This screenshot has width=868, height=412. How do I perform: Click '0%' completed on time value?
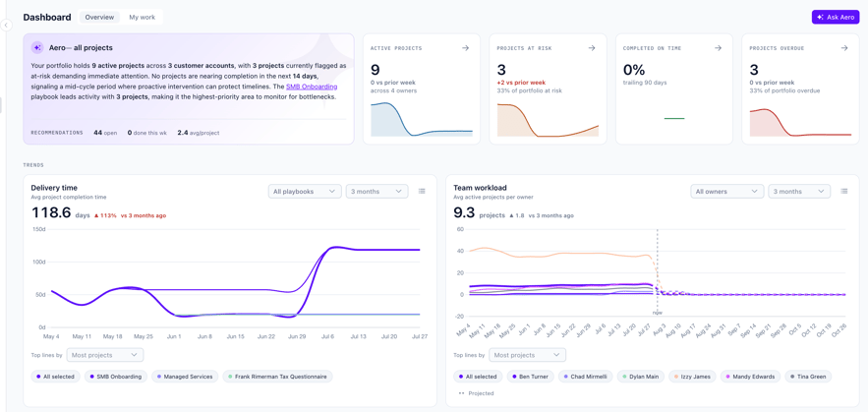point(634,70)
